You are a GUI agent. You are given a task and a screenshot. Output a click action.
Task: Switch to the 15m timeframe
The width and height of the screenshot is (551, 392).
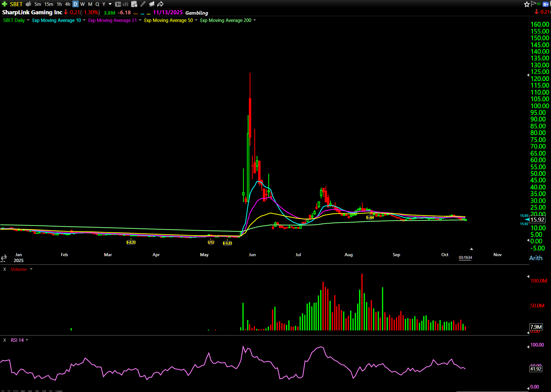coord(49,4)
